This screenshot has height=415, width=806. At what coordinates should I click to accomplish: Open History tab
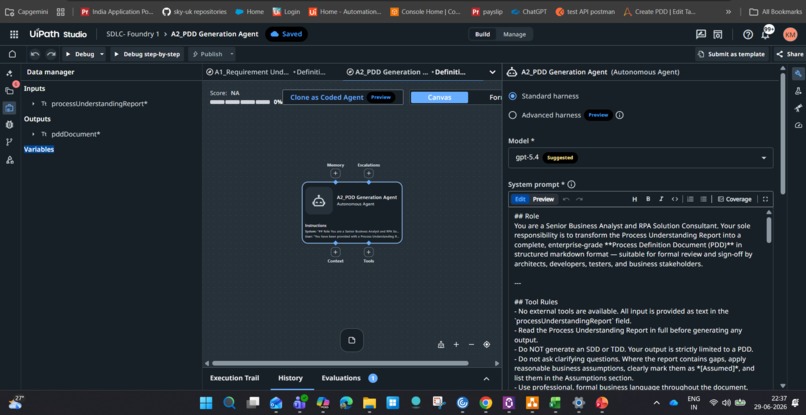point(290,378)
